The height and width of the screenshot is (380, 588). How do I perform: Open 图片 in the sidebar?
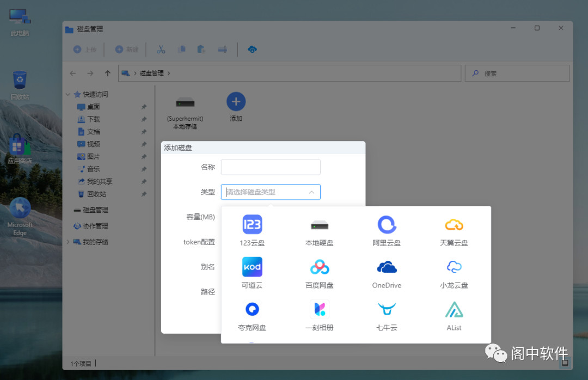[x=89, y=156]
